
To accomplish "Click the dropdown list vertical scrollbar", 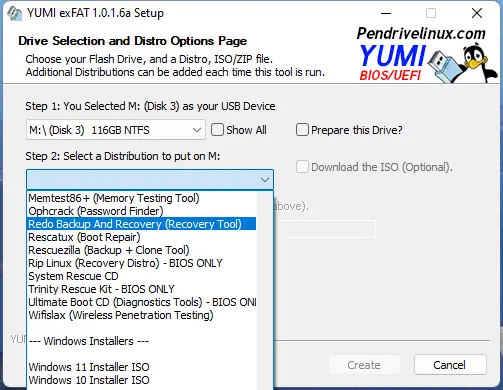I will pyautogui.click(x=265, y=290).
